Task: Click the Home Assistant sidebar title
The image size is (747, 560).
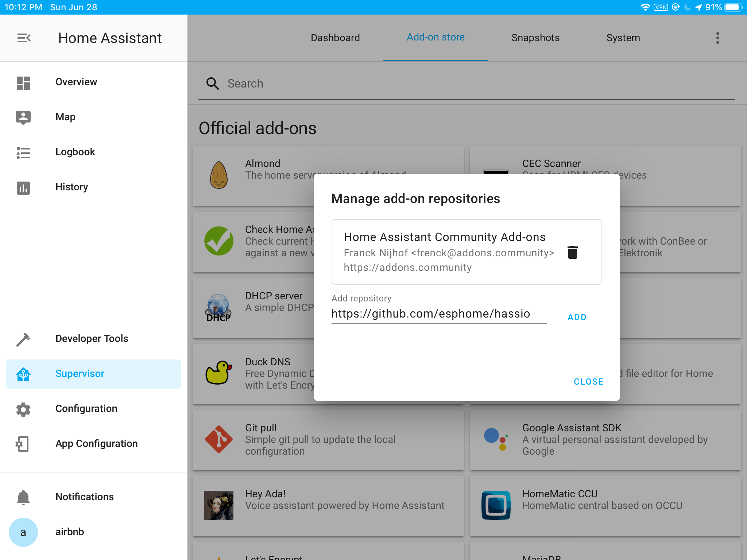Action: tap(110, 38)
